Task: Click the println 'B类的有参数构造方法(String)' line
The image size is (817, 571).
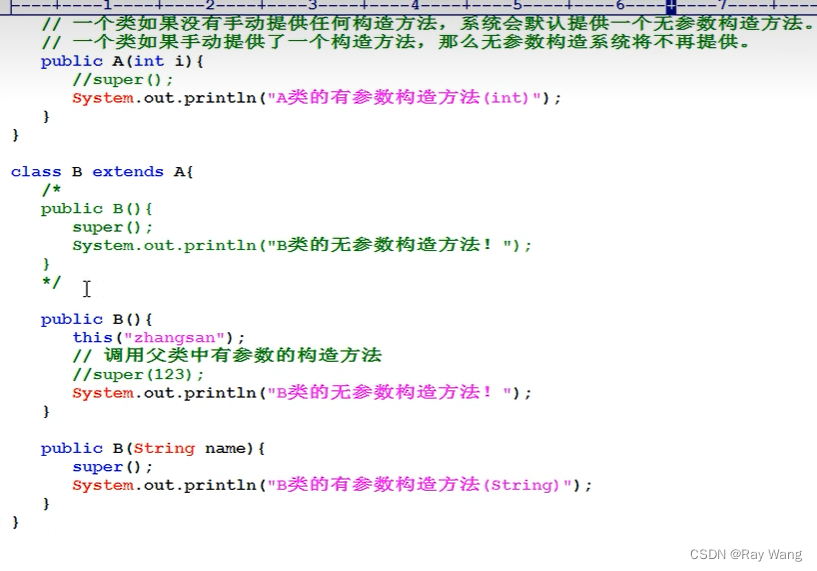Action: tap(332, 485)
